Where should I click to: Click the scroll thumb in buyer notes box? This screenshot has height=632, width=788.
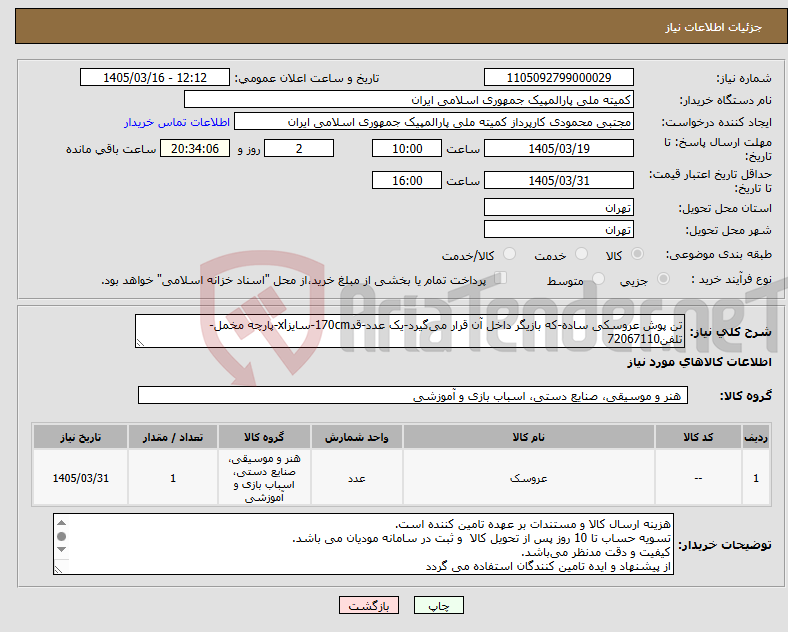pos(61,537)
